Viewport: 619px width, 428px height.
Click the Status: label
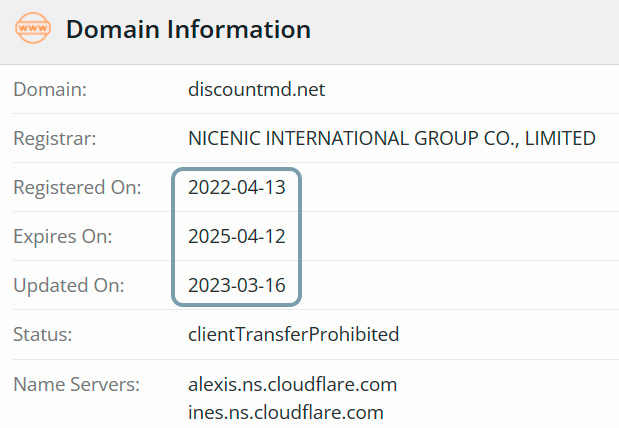click(43, 334)
